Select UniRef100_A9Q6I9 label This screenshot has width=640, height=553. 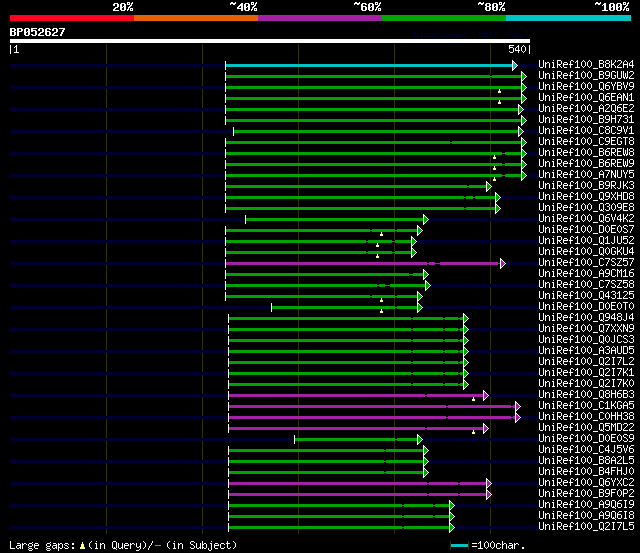[586, 505]
